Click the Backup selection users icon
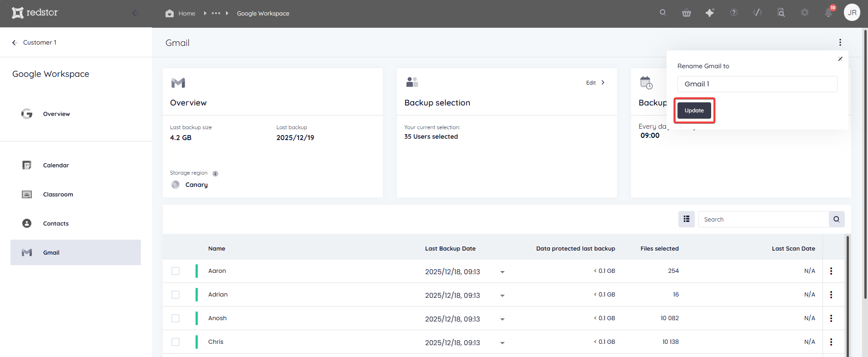This screenshot has width=868, height=357. pyautogui.click(x=412, y=82)
